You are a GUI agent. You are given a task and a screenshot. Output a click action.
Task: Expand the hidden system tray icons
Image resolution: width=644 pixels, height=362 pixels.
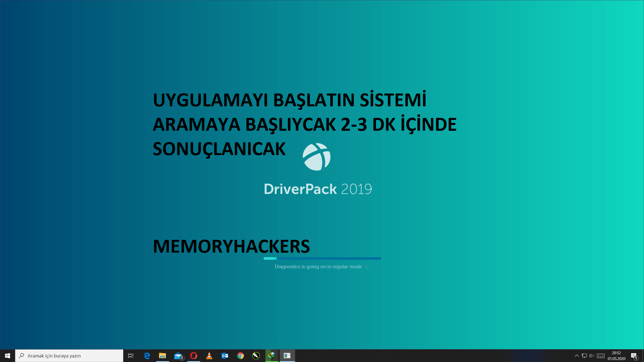point(577,356)
